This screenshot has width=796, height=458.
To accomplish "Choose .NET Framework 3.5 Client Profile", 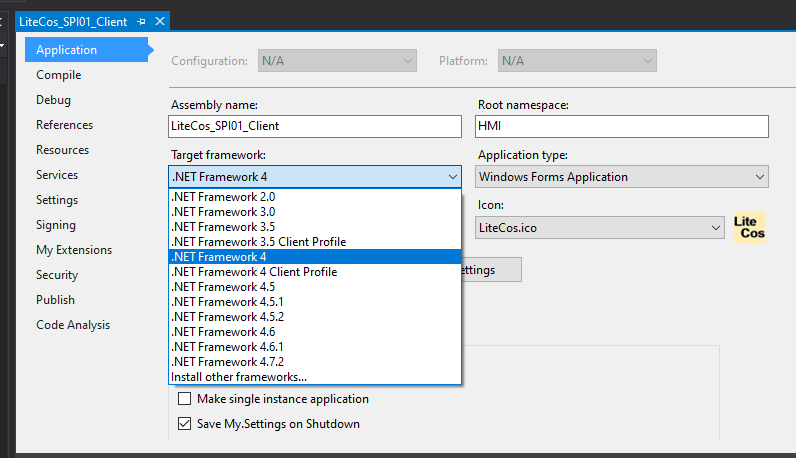I will pyautogui.click(x=315, y=242).
